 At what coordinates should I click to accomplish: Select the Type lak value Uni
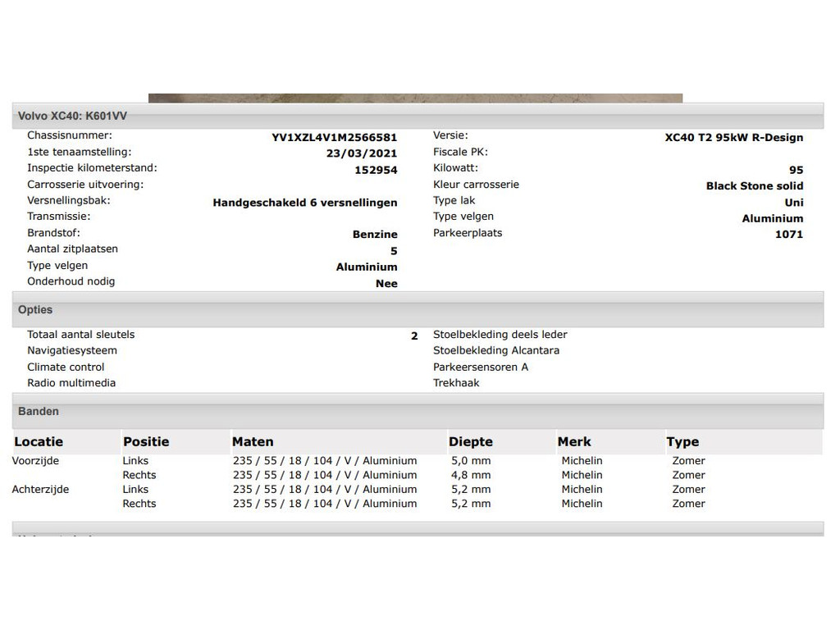794,203
